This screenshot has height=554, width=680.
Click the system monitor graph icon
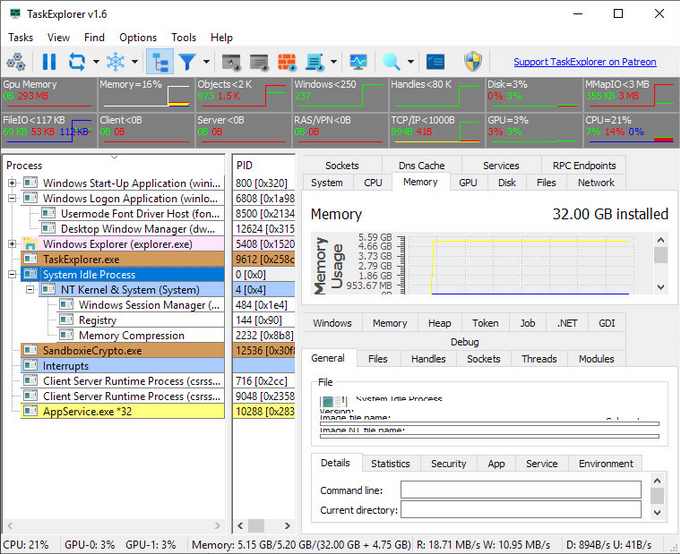click(x=358, y=62)
